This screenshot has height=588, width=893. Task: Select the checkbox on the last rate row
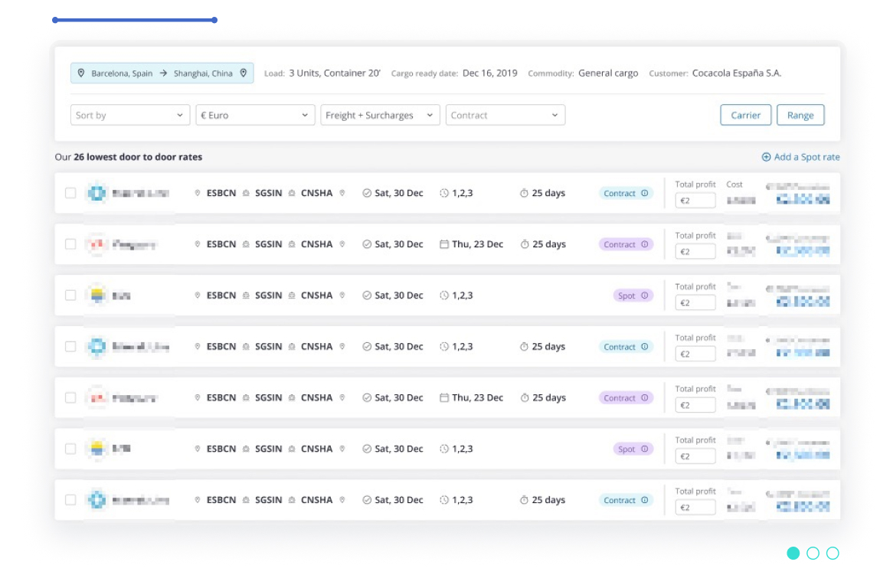pyautogui.click(x=70, y=498)
